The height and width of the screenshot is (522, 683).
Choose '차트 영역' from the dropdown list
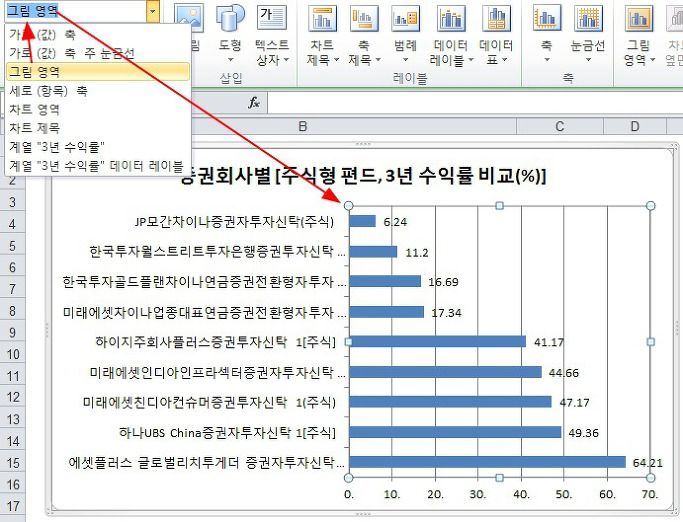(x=98, y=109)
